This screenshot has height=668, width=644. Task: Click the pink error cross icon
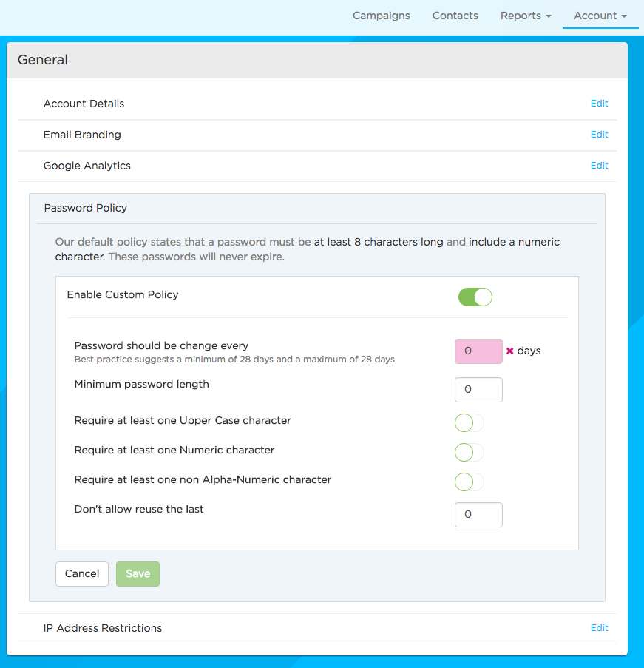(510, 351)
